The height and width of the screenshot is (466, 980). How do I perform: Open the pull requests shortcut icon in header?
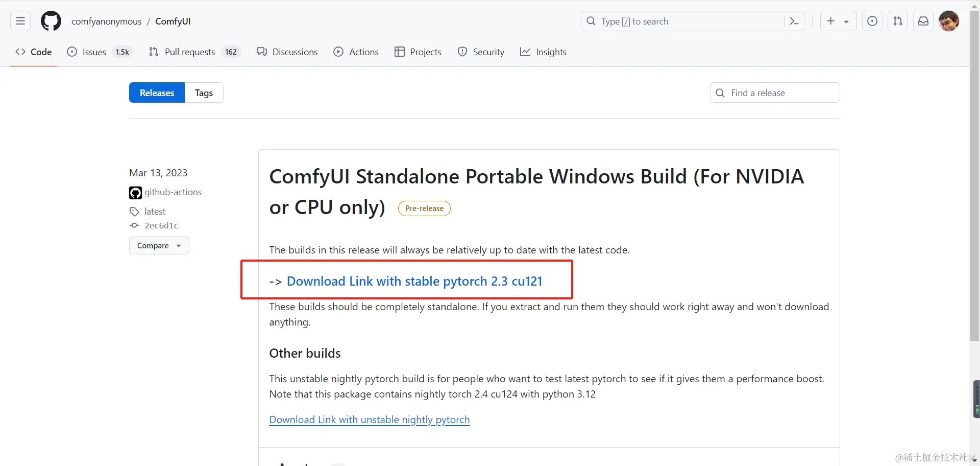898,21
